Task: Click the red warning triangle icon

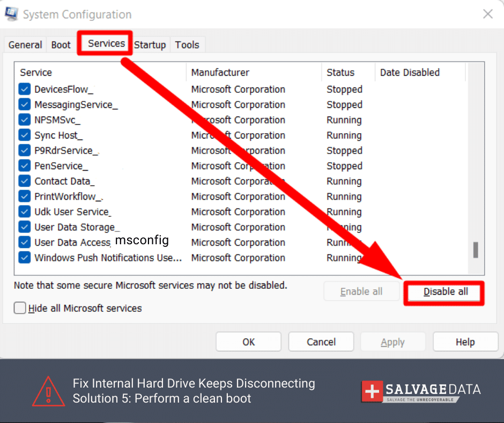Action: pos(49,391)
